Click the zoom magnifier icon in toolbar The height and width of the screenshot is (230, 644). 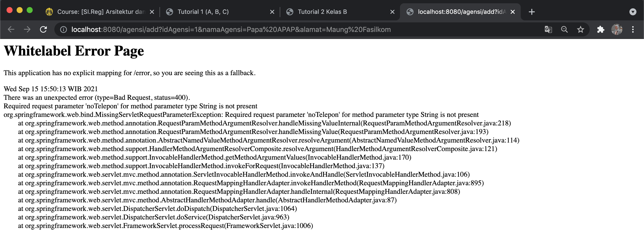tap(564, 29)
